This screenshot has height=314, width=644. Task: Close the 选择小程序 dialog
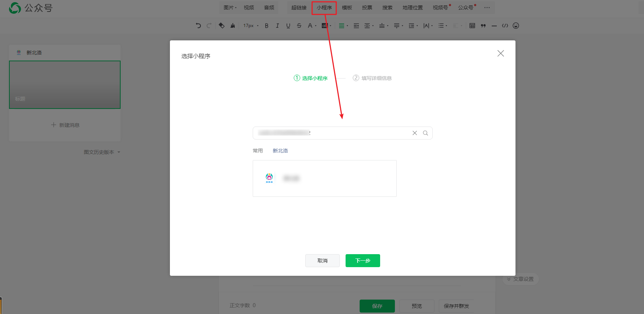point(500,53)
